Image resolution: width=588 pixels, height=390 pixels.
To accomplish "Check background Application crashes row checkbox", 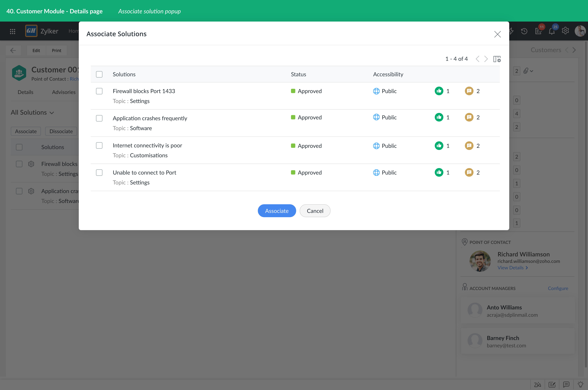I will (x=19, y=191).
